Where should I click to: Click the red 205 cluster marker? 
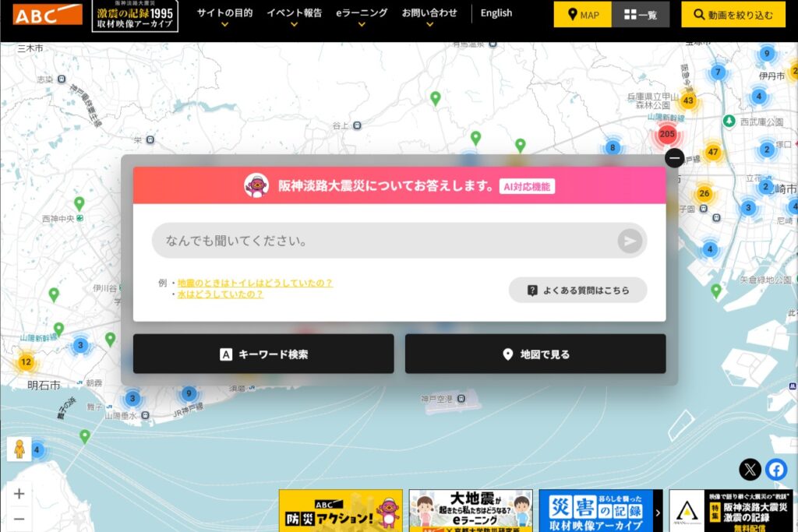point(666,134)
